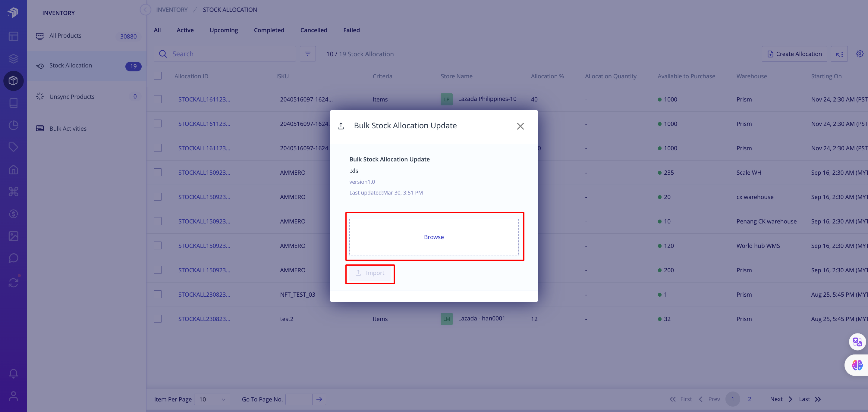868x412 pixels.
Task: Open notifications bell icon
Action: pyautogui.click(x=13, y=373)
